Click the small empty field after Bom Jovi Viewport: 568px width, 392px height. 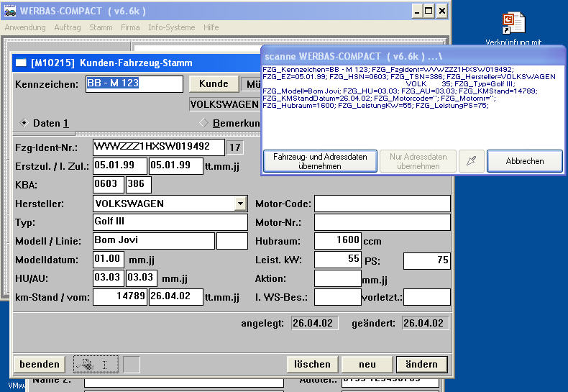point(232,241)
